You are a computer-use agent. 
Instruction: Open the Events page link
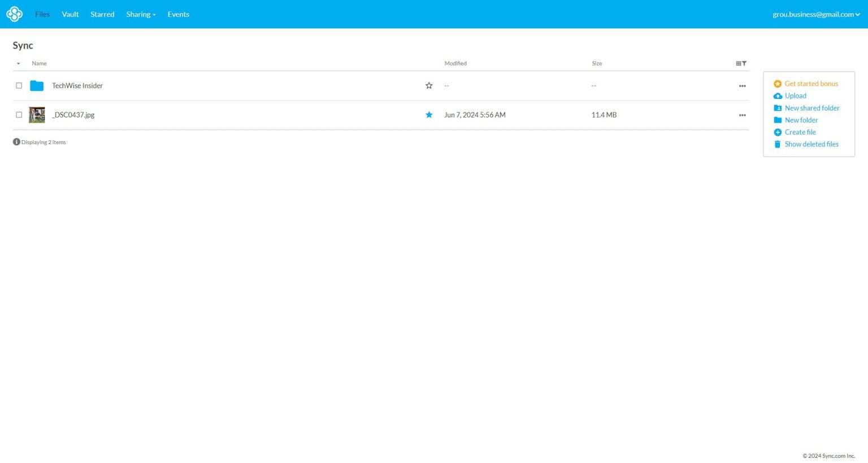(178, 14)
